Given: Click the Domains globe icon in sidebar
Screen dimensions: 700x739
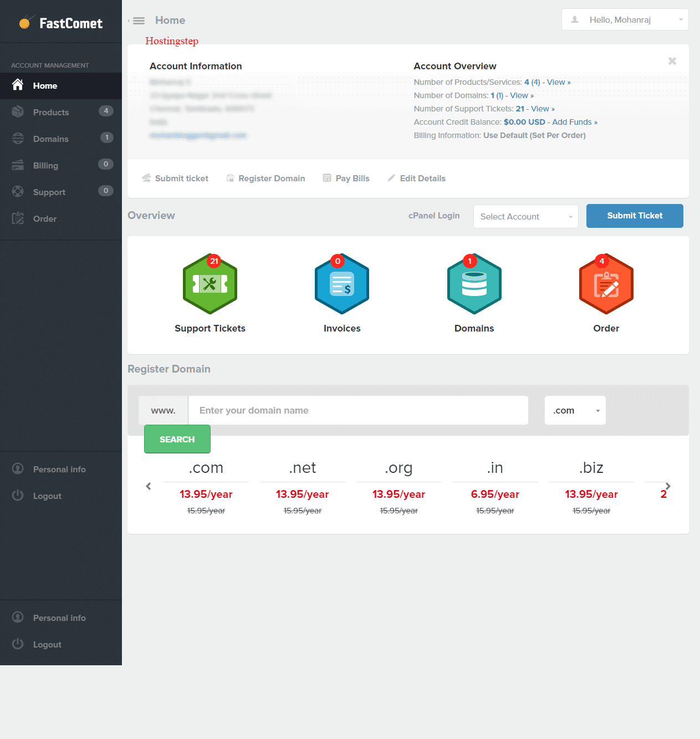Looking at the screenshot, I should pos(18,138).
